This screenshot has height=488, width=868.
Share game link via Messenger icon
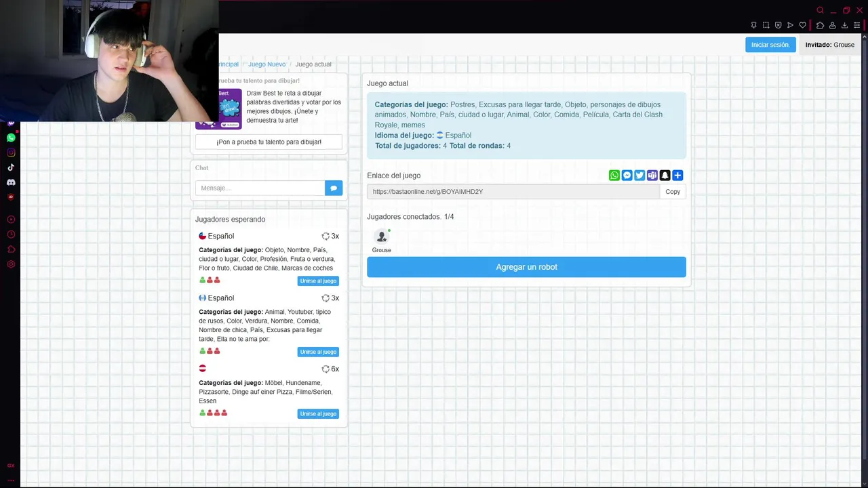click(x=627, y=176)
